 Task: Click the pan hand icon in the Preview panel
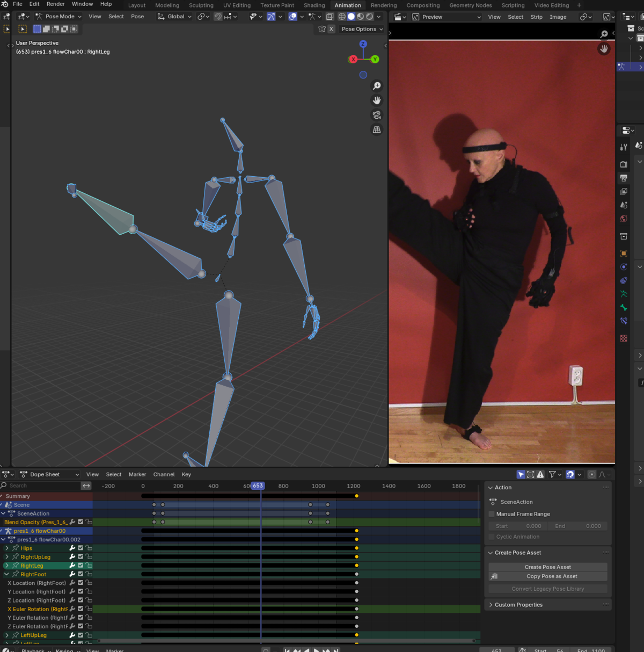coord(604,49)
